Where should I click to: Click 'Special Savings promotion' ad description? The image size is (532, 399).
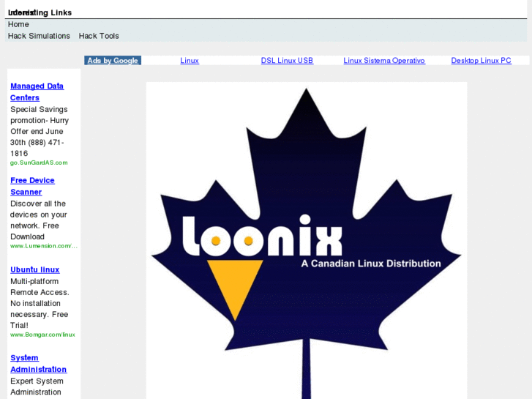pyautogui.click(x=40, y=132)
